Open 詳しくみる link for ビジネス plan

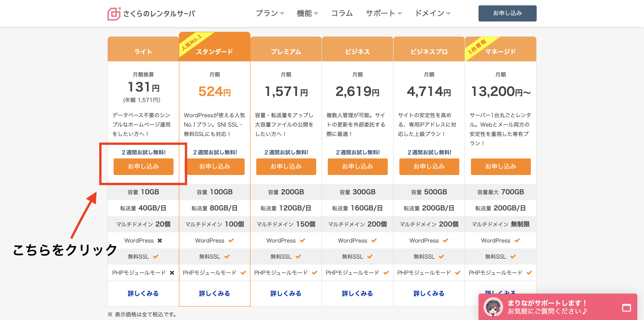(x=358, y=293)
